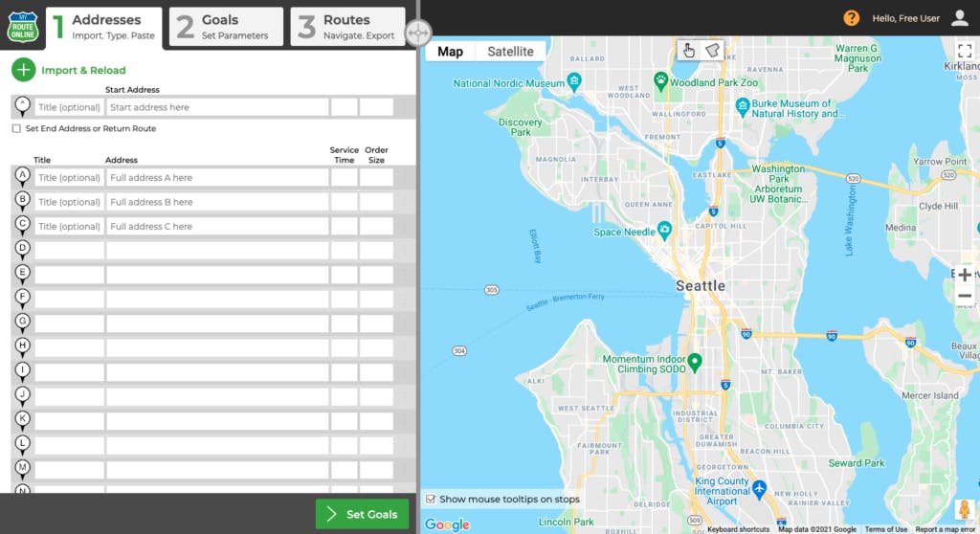Uncheck Show mouse tooltips on stops
Image resolution: width=980 pixels, height=534 pixels.
pos(430,499)
